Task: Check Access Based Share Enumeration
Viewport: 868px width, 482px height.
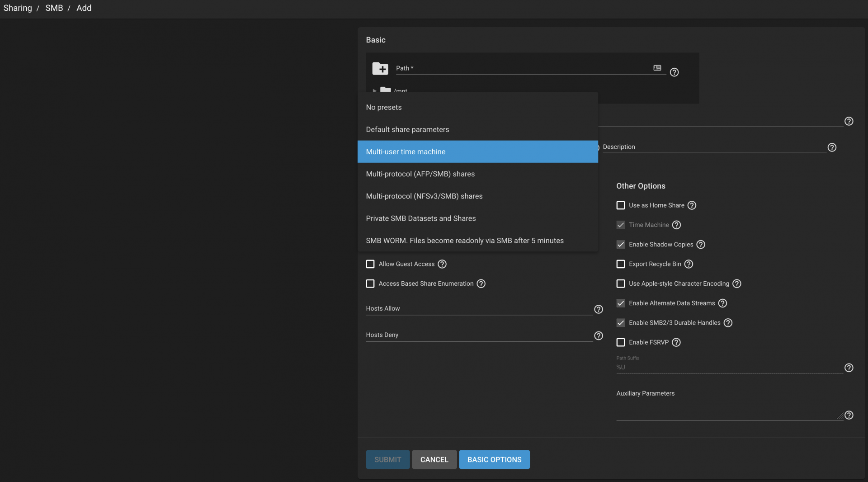Action: point(370,284)
